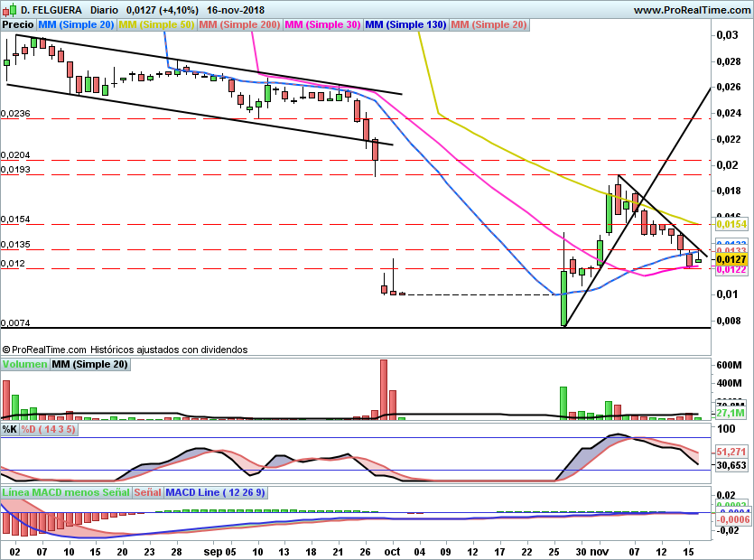Open the %D (14 3 5) stochastic label
Viewport: 754px width, 560px height.
pos(49,429)
